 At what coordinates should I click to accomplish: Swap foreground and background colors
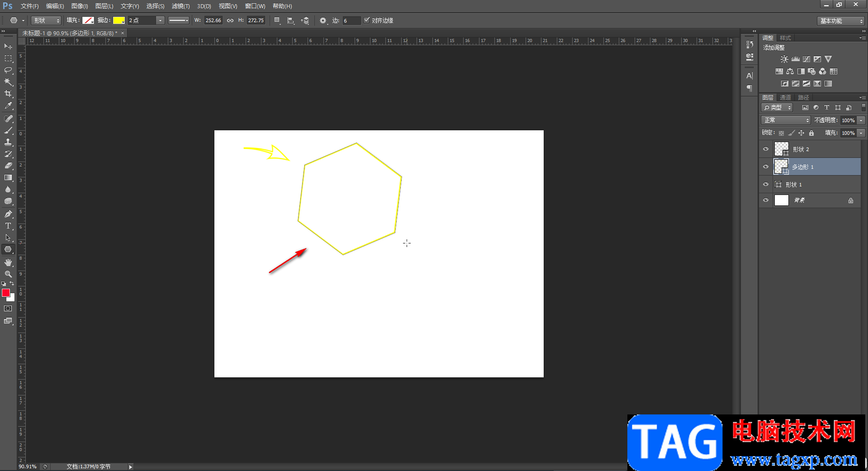(12, 284)
